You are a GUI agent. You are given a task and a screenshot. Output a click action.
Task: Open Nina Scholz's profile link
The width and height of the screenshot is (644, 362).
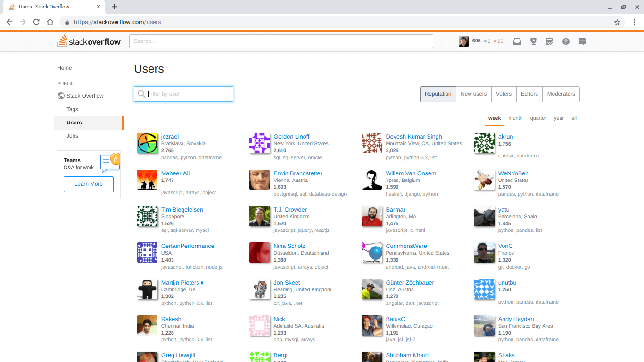click(289, 246)
